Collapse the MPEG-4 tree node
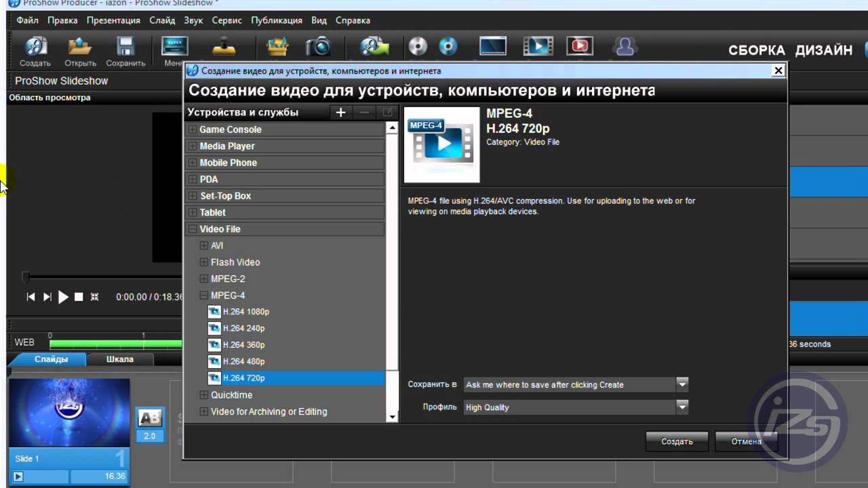The width and height of the screenshot is (868, 488). 204,296
